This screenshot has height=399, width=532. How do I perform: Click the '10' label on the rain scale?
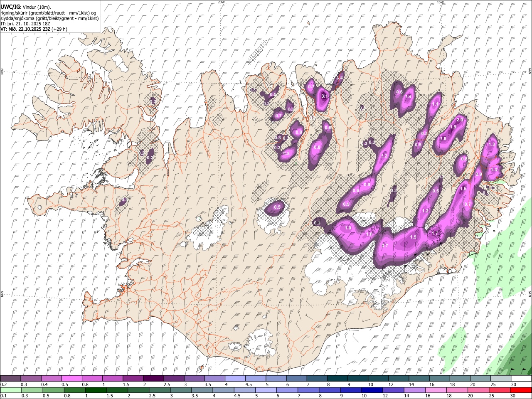point(364,396)
